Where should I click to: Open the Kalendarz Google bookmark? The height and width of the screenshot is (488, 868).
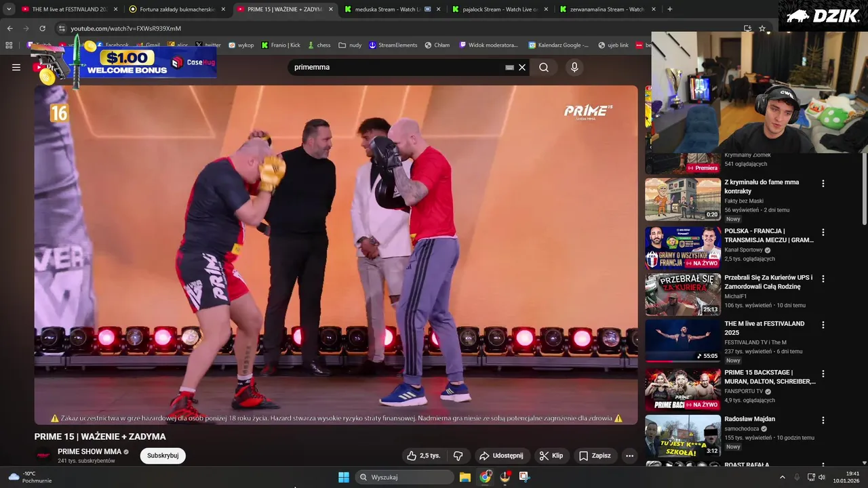pyautogui.click(x=559, y=45)
